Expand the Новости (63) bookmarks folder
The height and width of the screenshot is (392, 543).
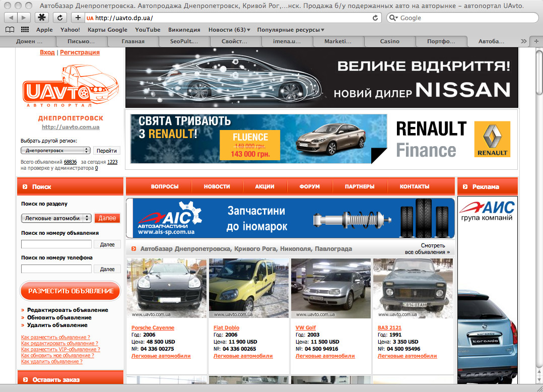pyautogui.click(x=229, y=30)
